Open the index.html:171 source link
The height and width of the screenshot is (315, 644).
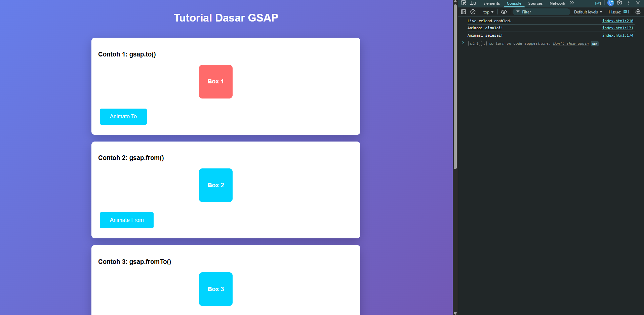click(617, 28)
